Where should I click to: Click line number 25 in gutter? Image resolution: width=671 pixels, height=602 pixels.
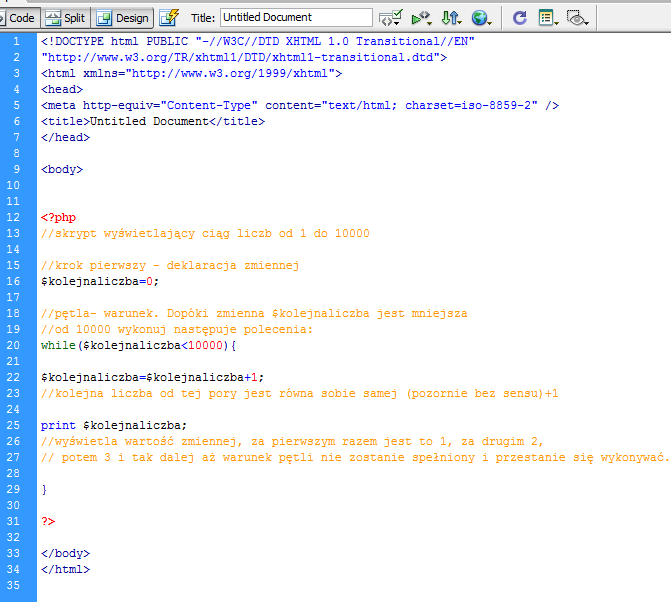pyautogui.click(x=13, y=425)
